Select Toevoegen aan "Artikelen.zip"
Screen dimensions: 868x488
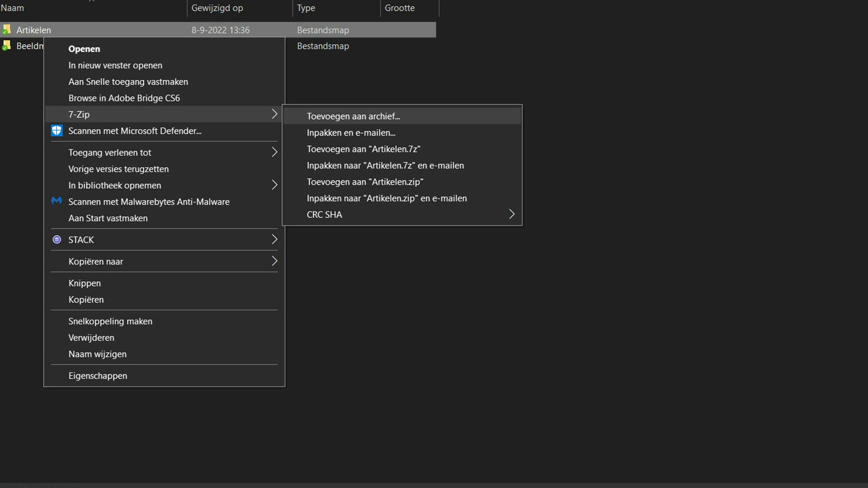click(364, 182)
